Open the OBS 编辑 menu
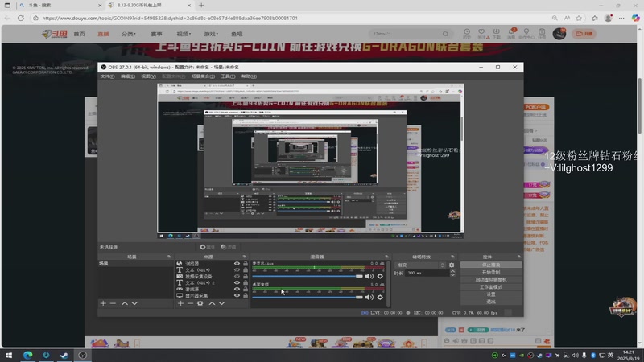Viewport: 644px width, 362px height. click(x=128, y=76)
